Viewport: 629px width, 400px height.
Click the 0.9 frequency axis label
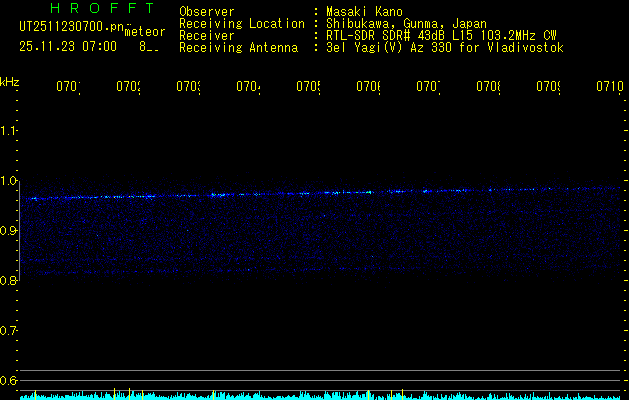point(8,230)
